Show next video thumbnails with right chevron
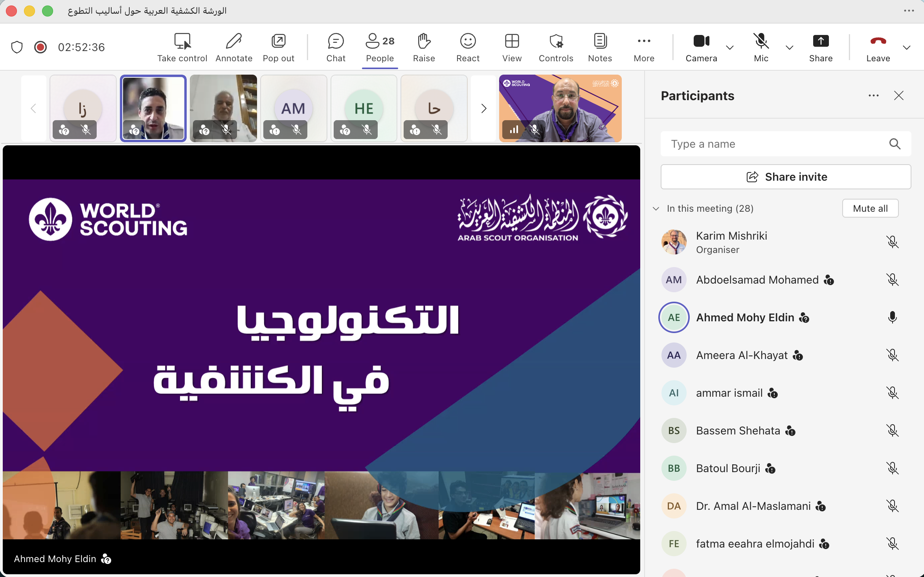 483,108
